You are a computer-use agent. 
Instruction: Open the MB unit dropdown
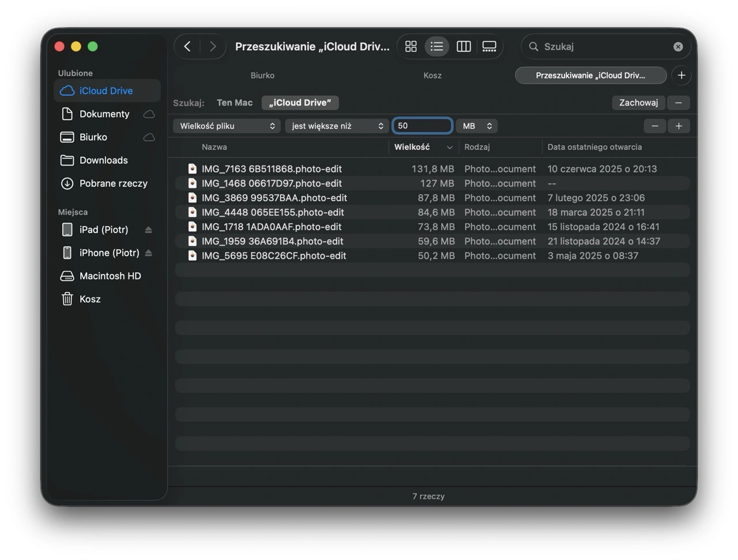(477, 126)
